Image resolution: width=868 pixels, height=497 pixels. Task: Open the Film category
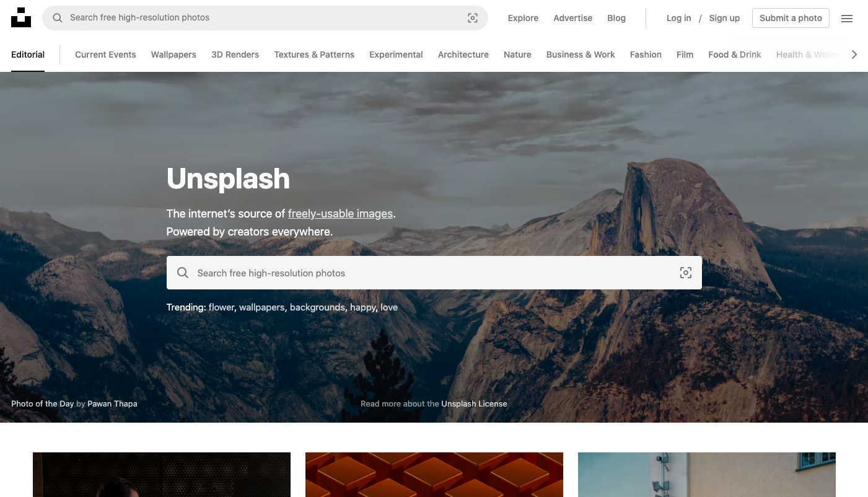click(685, 55)
